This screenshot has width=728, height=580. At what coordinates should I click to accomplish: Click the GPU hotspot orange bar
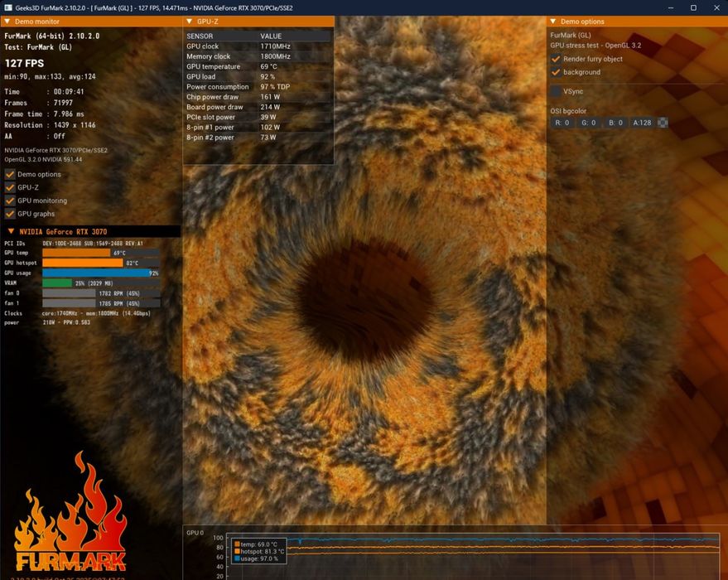[x=83, y=263]
